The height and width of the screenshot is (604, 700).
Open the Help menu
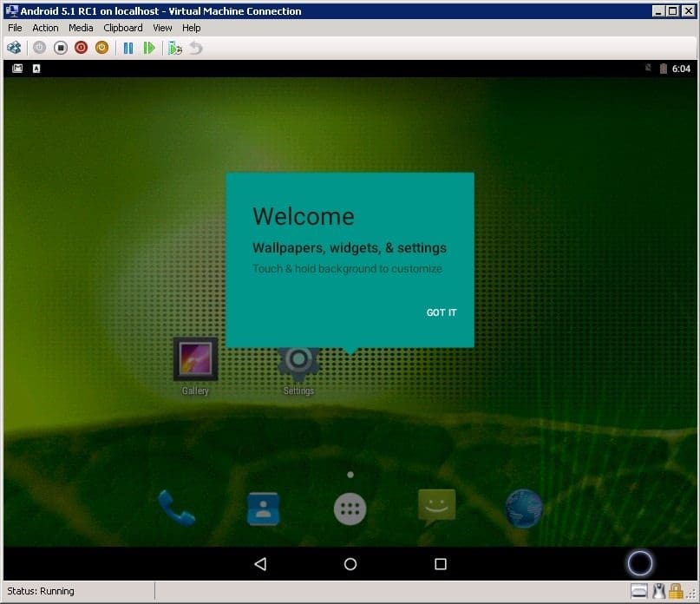[x=191, y=28]
